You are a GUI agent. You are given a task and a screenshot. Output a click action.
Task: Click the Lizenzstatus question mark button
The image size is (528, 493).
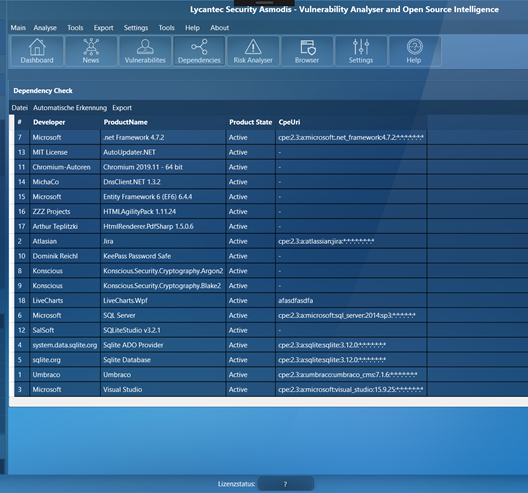coord(286,484)
